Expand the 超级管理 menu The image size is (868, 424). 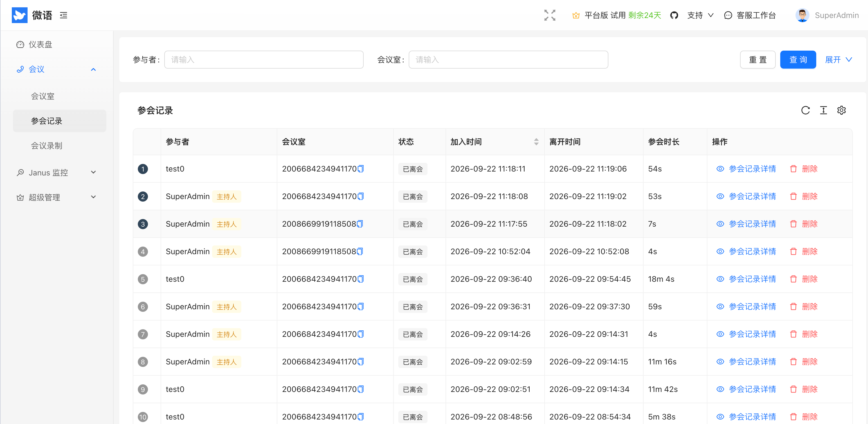60,197
